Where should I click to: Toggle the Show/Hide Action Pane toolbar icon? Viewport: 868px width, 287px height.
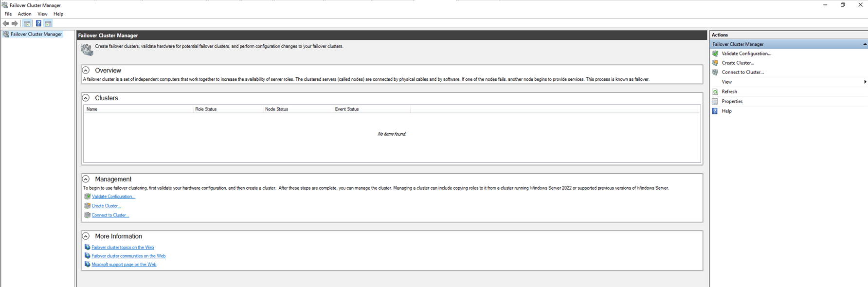48,23
